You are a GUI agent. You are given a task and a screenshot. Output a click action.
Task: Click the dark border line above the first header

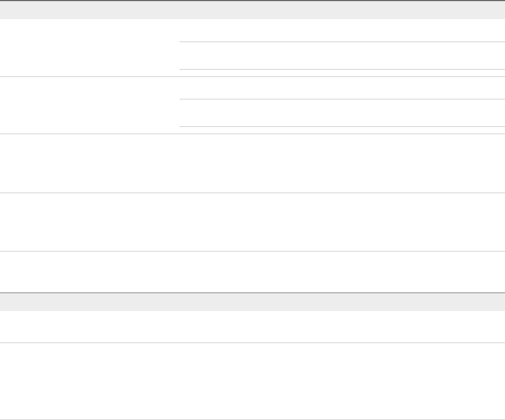[x=252, y=1]
